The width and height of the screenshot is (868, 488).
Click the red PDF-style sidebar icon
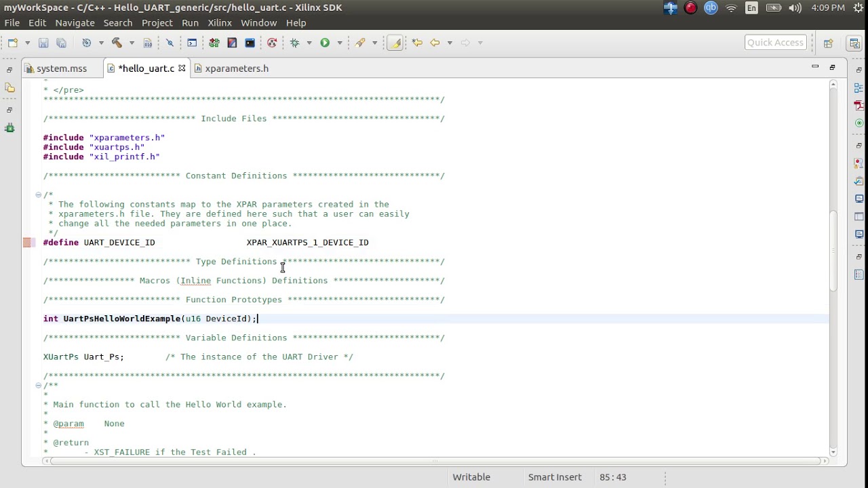coord(859,106)
